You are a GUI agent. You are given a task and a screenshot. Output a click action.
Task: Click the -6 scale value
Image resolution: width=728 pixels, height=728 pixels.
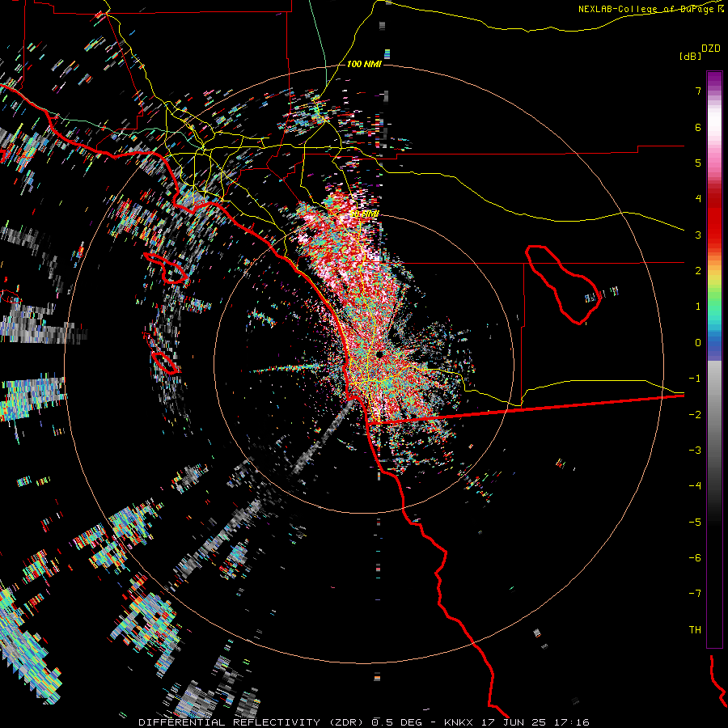[x=695, y=558]
